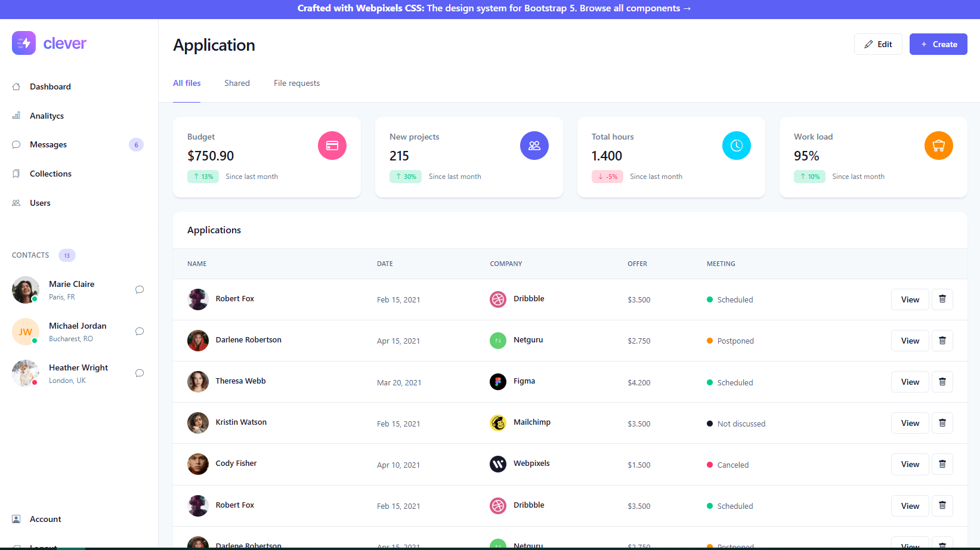The height and width of the screenshot is (550, 980).
Task: Click the Work load basket icon
Action: coord(938,146)
